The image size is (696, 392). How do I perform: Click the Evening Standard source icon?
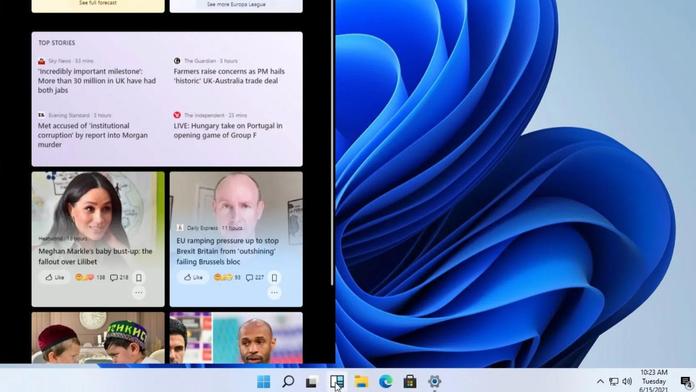click(41, 115)
